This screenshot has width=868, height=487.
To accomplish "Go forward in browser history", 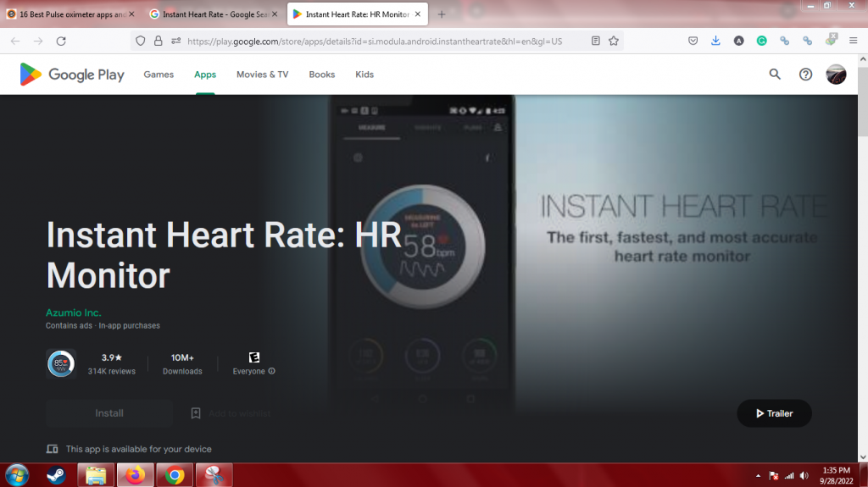I will click(38, 41).
